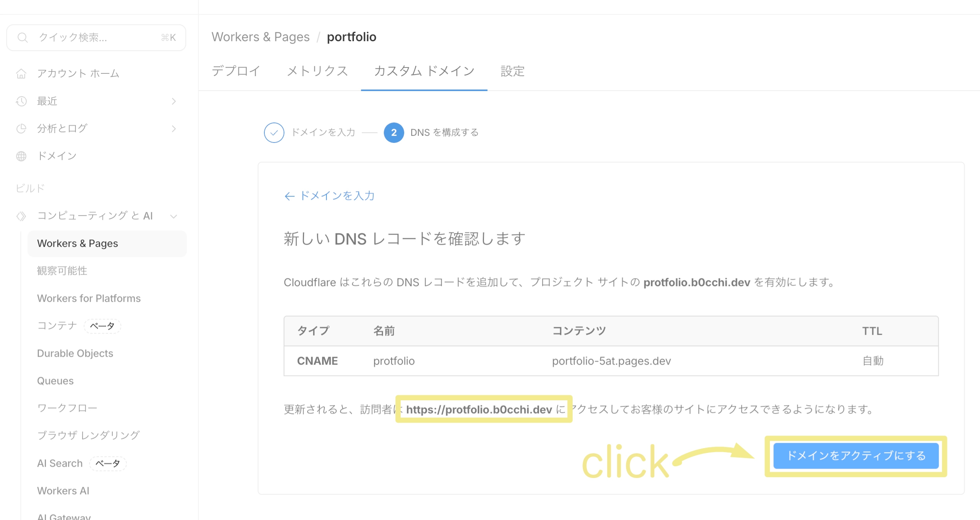Click the ドメインをアクティブにする button

tap(855, 456)
